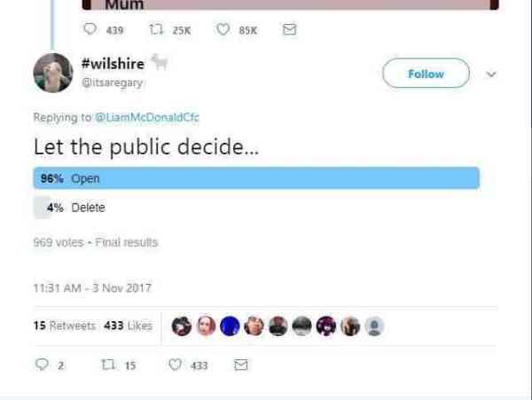
Task: Send the poll tweet via direct message icon
Action: 240,365
